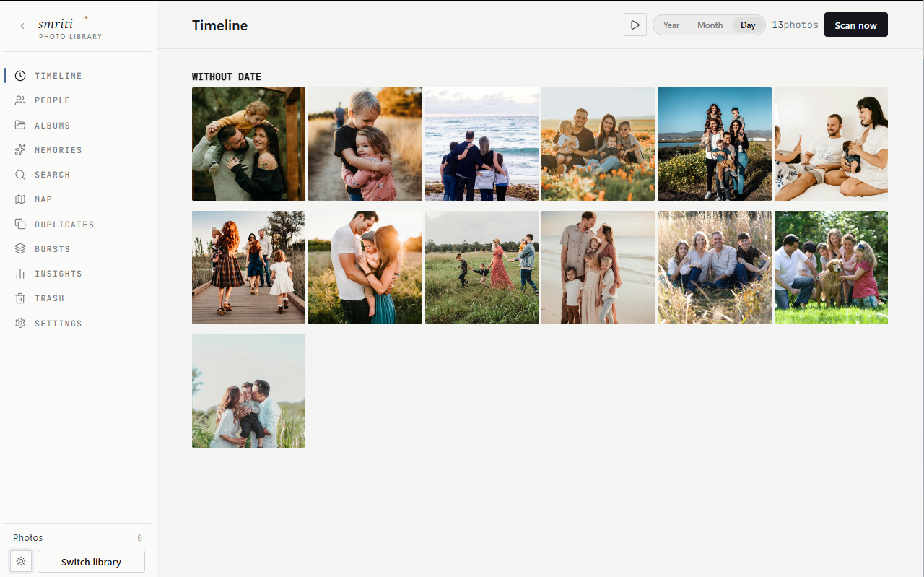
Task: Open photo of family sitting in tall grass
Action: 715,267
